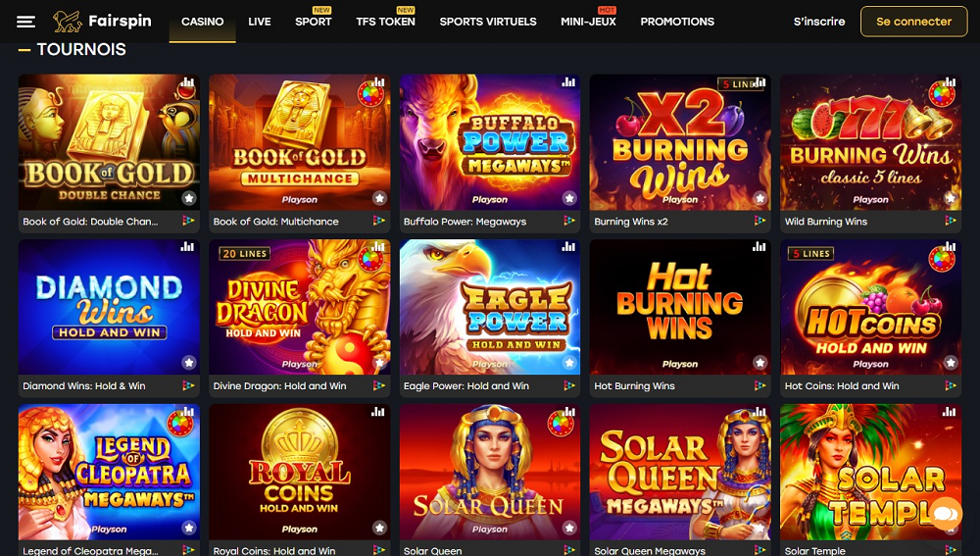
Task: Toggle favorite star on Royal Coins tile
Action: click(x=379, y=528)
